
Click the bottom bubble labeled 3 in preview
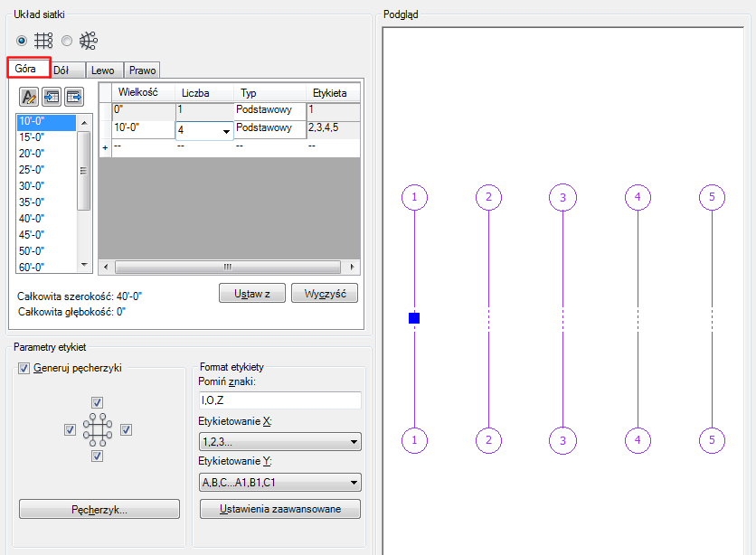pos(562,440)
